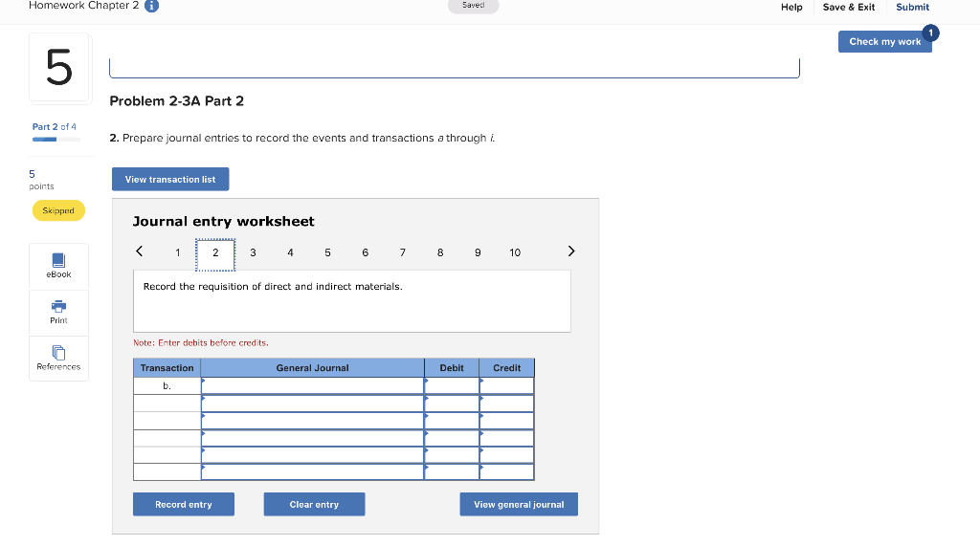Image resolution: width=980 pixels, height=546 pixels.
Task: Click View transaction list button
Action: click(170, 180)
